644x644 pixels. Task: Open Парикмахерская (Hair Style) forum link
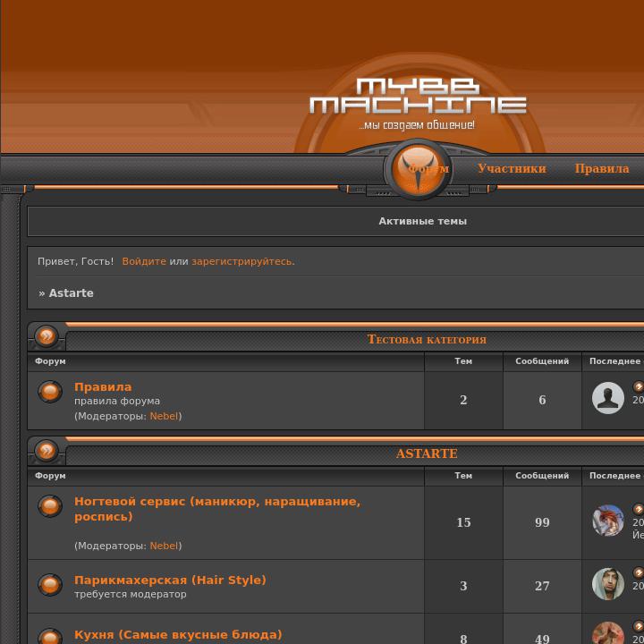[170, 580]
